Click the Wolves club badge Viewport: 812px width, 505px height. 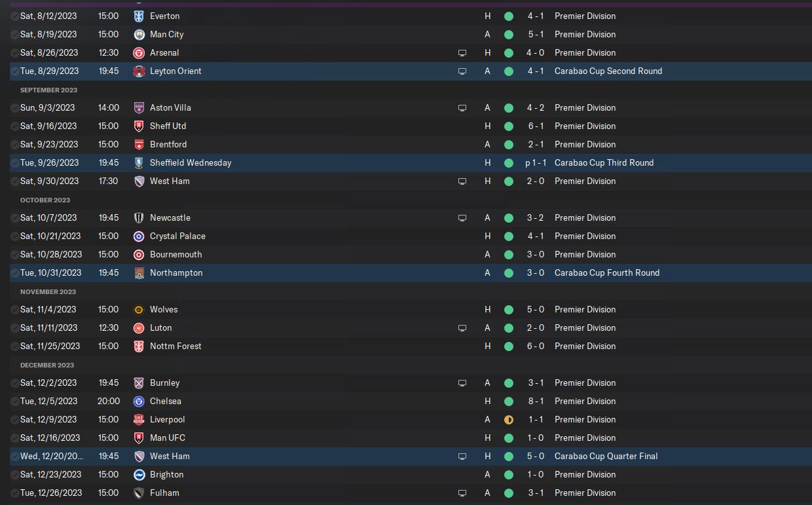click(138, 309)
